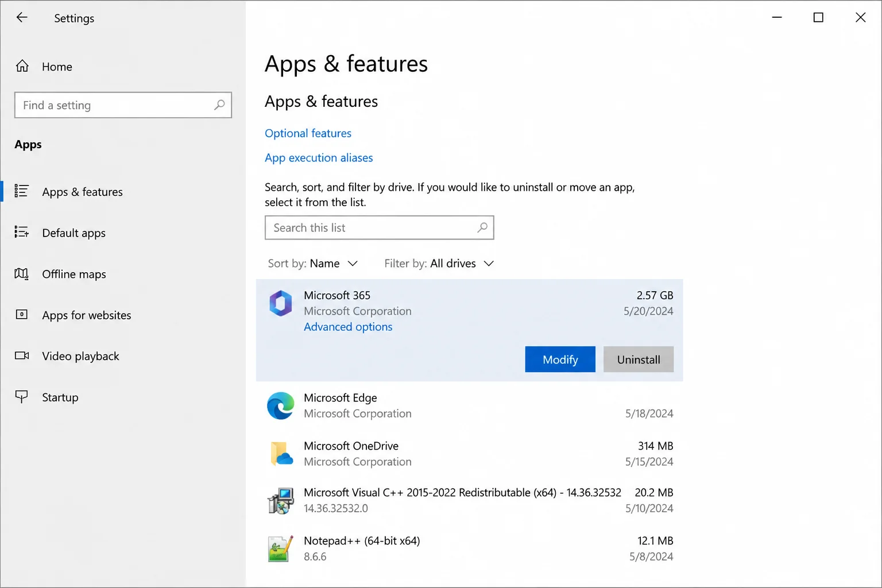Click the 8.6.6 Notepad++ version number
Viewport: 882px width, 588px height.
coord(315,556)
